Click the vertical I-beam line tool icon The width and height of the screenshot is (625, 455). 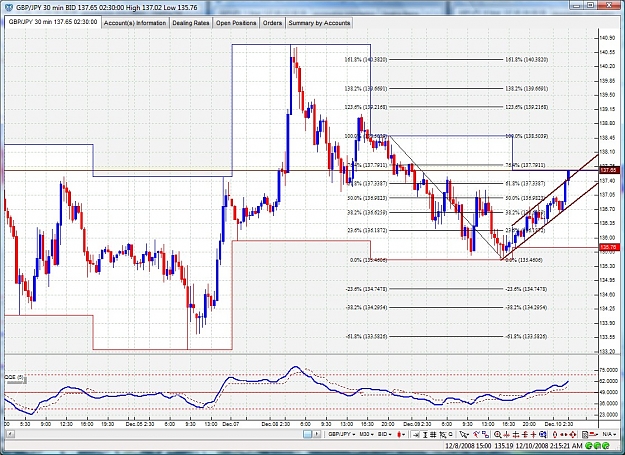[425, 435]
